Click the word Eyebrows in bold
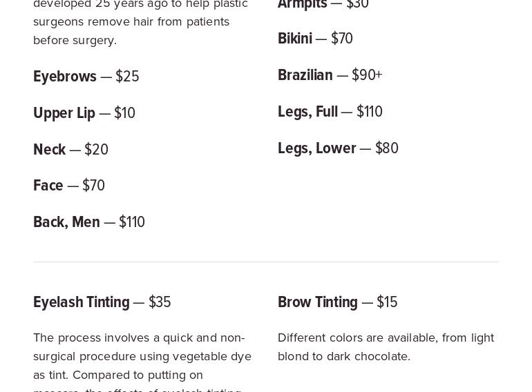 click(x=65, y=76)
